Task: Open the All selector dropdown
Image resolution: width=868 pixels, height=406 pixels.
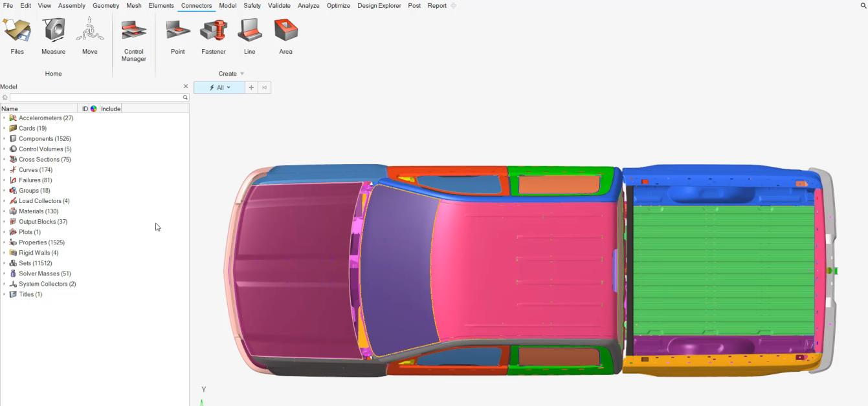Action: click(219, 87)
